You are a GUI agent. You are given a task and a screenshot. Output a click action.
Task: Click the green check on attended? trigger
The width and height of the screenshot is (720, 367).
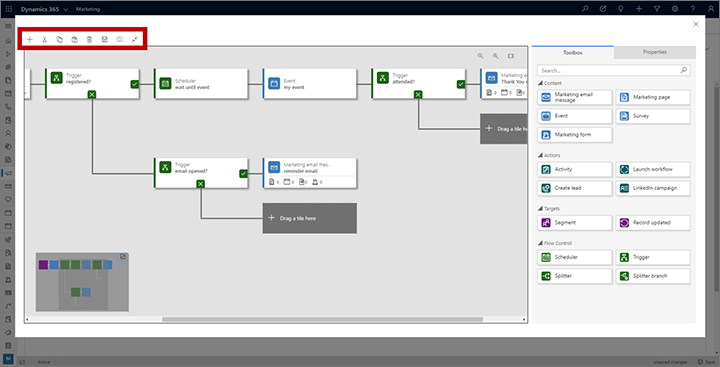coord(461,84)
